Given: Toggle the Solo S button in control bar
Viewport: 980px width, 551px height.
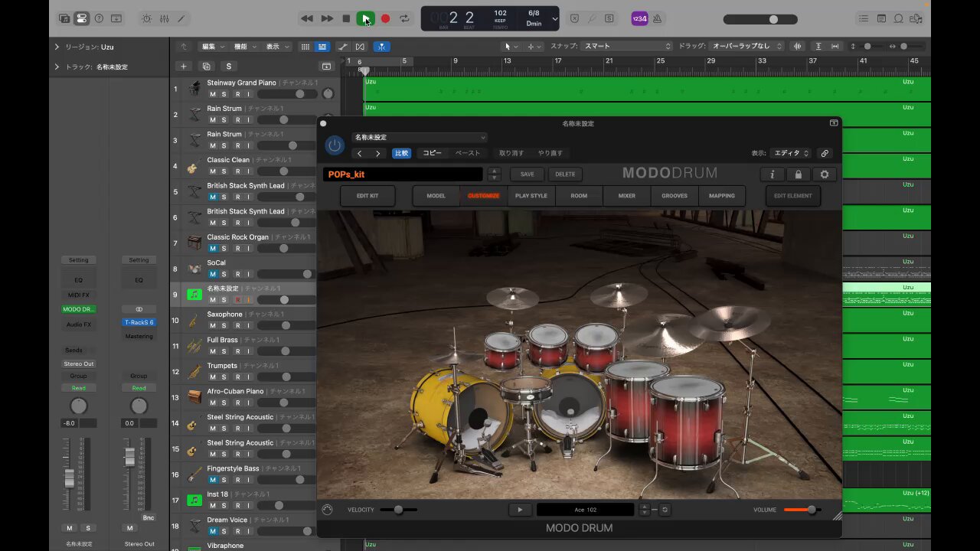Looking at the screenshot, I should tap(609, 18).
